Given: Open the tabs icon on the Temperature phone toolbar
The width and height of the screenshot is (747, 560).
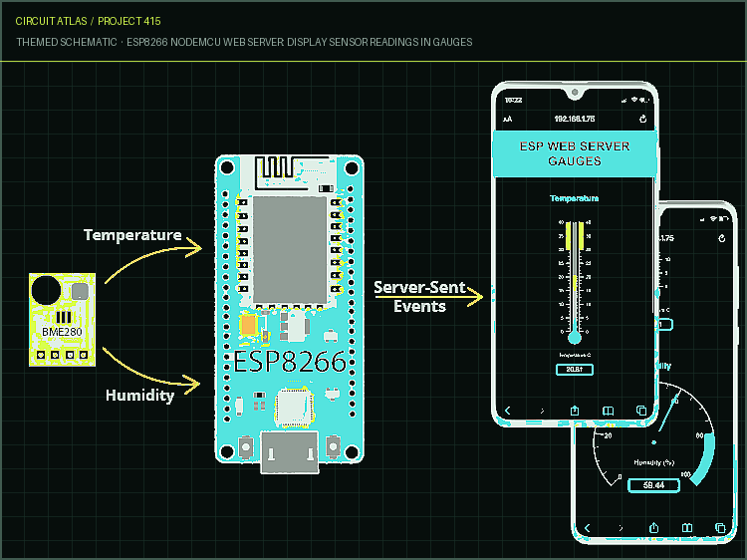Looking at the screenshot, I should (641, 411).
